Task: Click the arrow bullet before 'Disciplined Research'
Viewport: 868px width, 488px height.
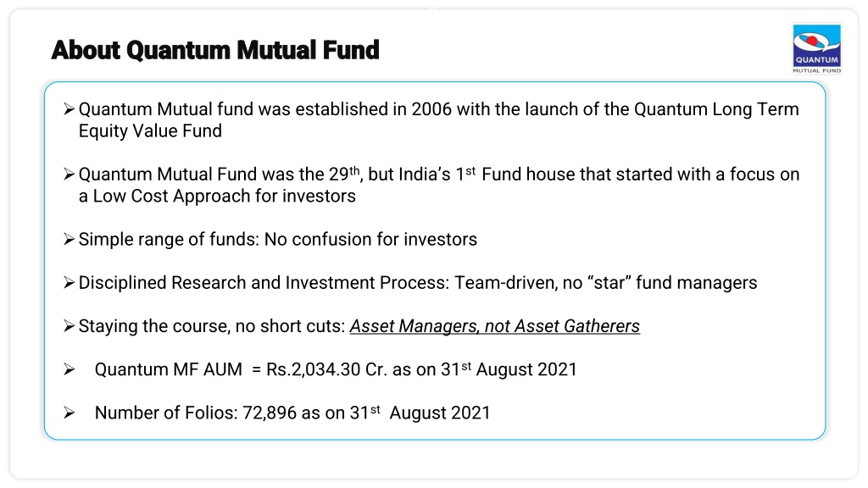Action: (x=69, y=283)
